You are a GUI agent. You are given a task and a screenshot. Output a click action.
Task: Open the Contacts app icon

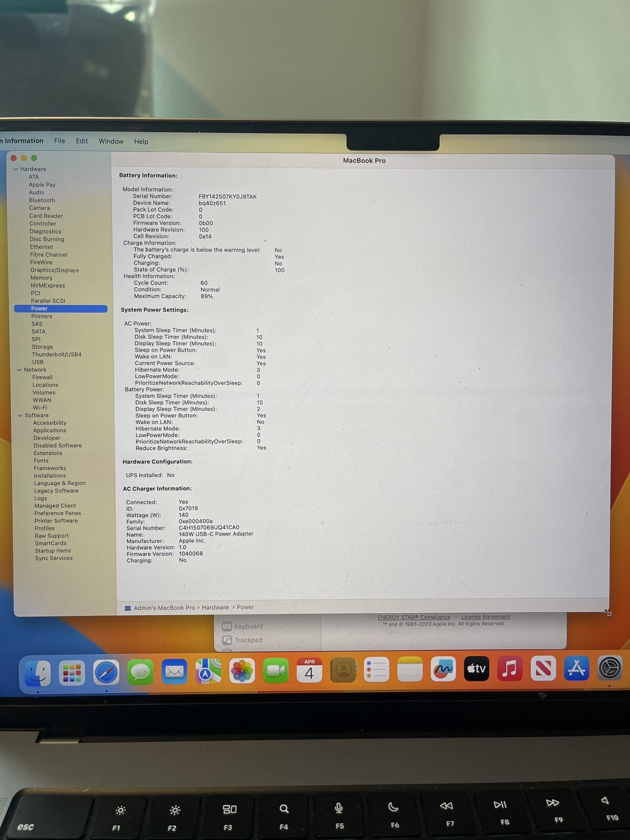coord(343,670)
